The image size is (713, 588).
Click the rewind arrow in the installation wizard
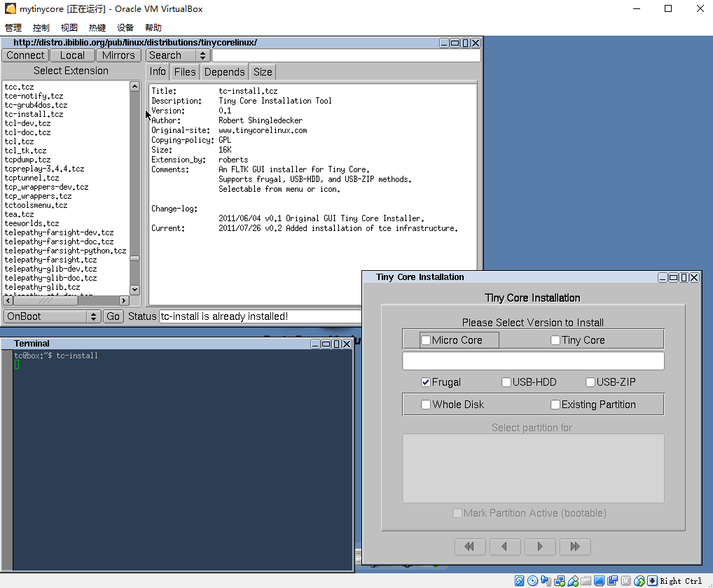click(470, 547)
